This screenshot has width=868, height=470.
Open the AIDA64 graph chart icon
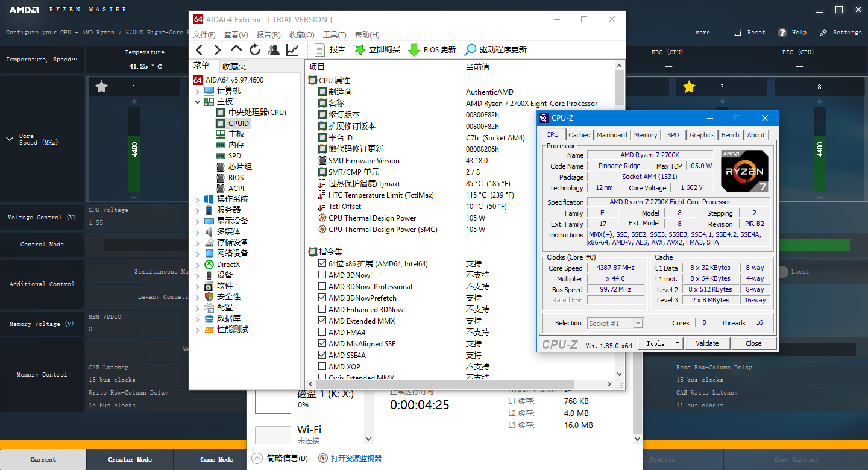(292, 50)
